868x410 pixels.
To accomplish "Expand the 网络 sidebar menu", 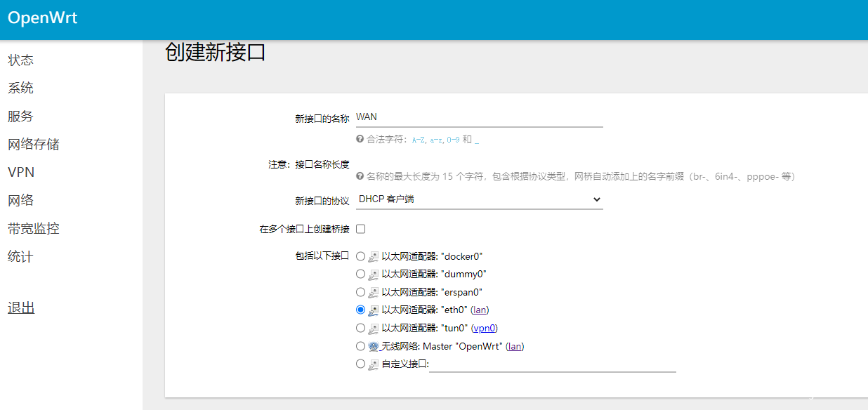I will (x=21, y=201).
